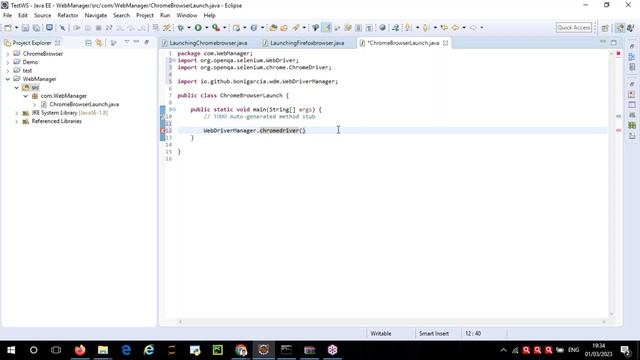Open the Run dropdown arrow
Image resolution: width=640 pixels, height=360 pixels.
pos(207,28)
